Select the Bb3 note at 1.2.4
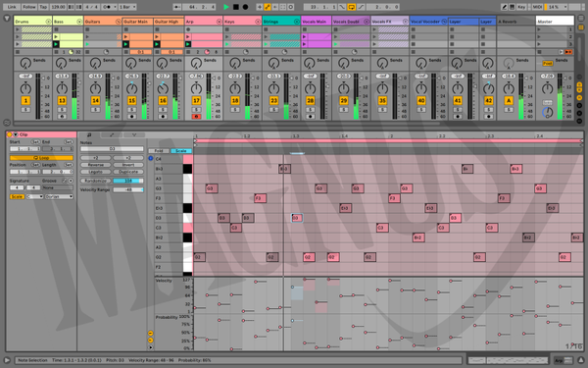 point(284,169)
